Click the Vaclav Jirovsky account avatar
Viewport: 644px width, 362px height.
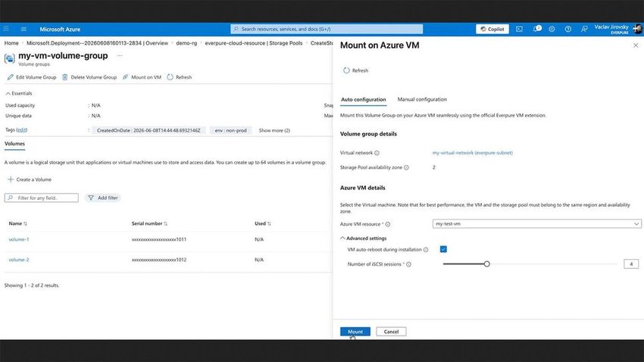pos(637,29)
